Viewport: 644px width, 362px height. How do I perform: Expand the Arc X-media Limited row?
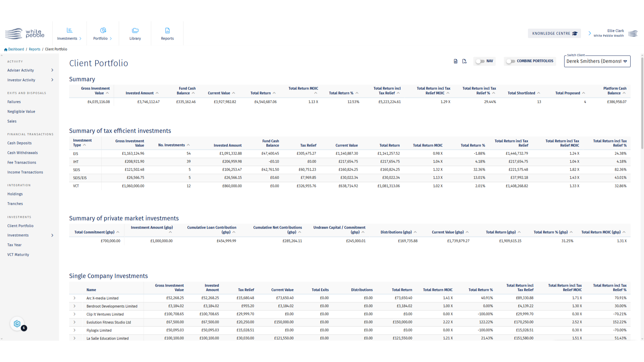(x=74, y=298)
